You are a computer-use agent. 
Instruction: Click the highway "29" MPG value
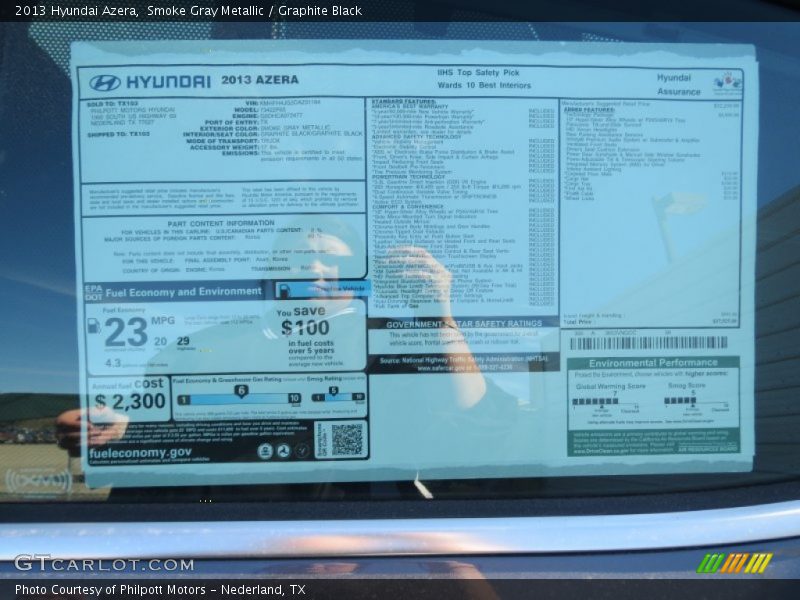click(183, 341)
